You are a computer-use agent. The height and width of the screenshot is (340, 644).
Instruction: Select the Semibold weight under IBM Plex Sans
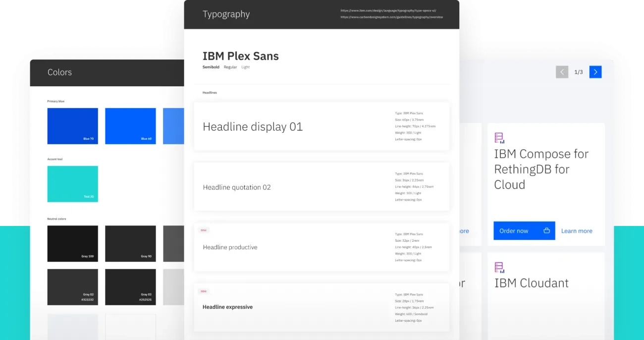click(211, 67)
